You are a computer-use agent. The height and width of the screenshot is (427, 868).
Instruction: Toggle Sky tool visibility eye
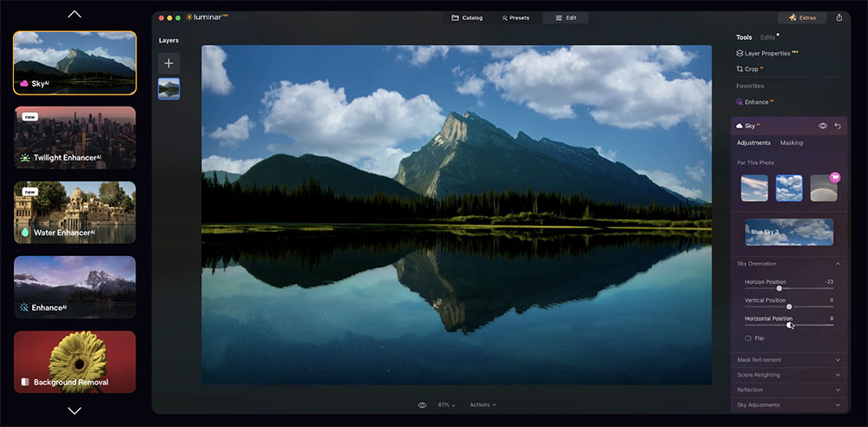pyautogui.click(x=823, y=126)
